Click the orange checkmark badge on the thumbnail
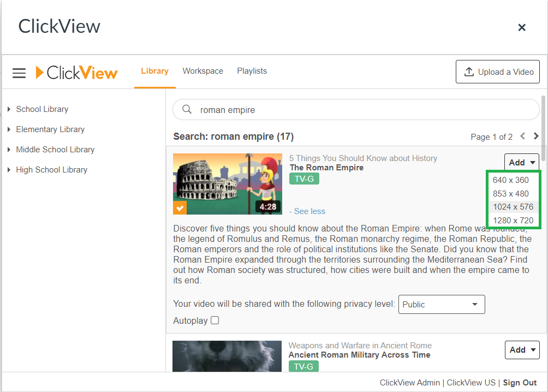548x392 pixels. click(180, 207)
